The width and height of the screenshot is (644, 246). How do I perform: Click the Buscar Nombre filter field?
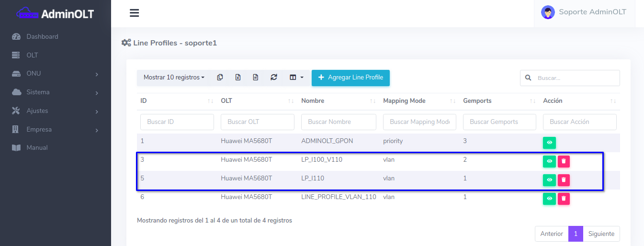pos(339,122)
